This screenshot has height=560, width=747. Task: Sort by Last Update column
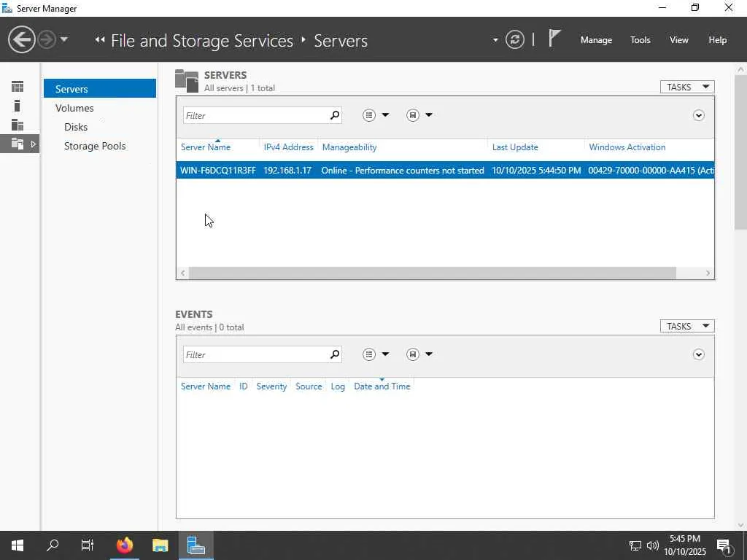(515, 147)
